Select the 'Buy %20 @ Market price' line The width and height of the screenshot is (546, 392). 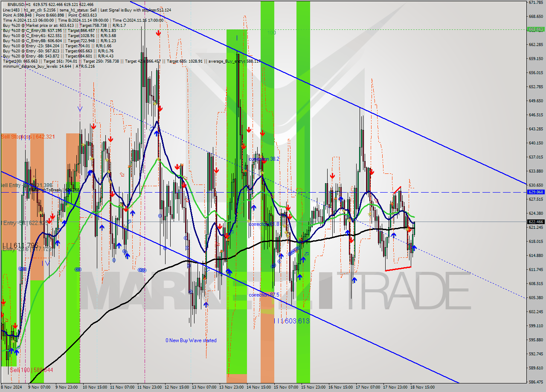[64, 25]
